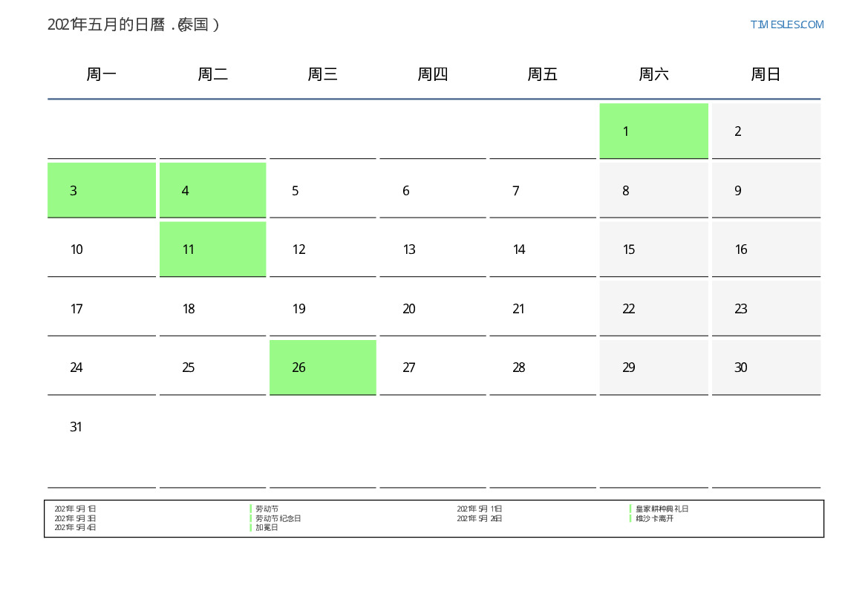This screenshot has width=868, height=614.
Task: Select the highlighted date 3
Action: point(101,190)
